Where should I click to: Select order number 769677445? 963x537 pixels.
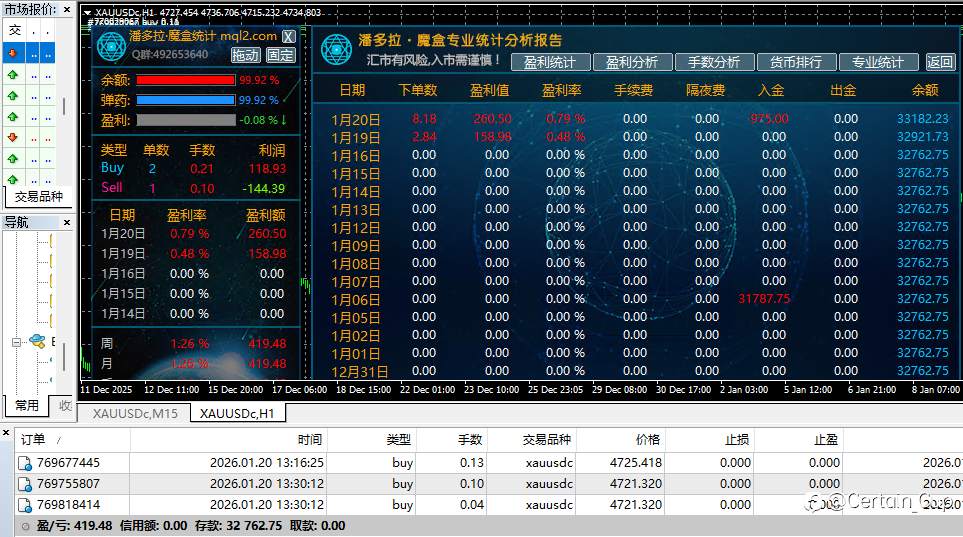(68, 463)
